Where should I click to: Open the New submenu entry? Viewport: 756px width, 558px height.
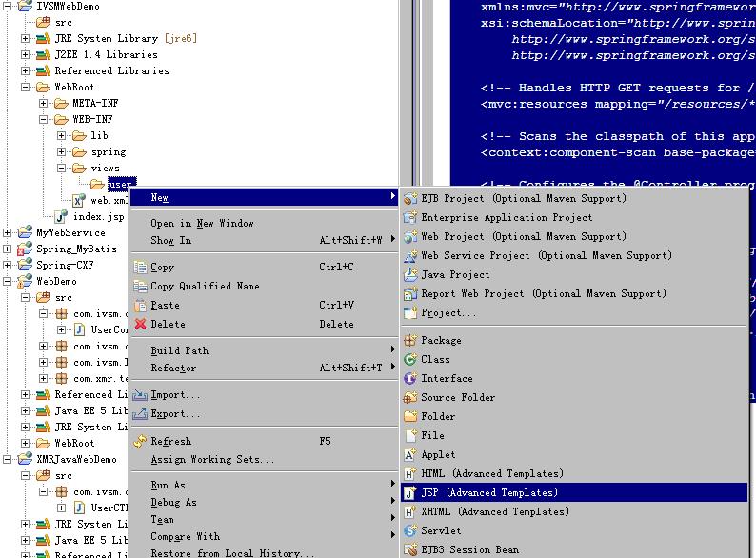click(264, 197)
